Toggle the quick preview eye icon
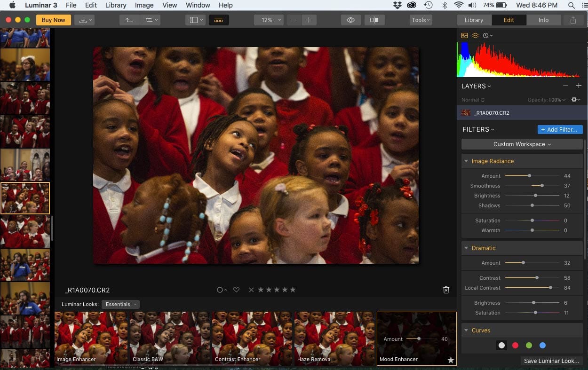Image resolution: width=588 pixels, height=370 pixels. tap(350, 20)
